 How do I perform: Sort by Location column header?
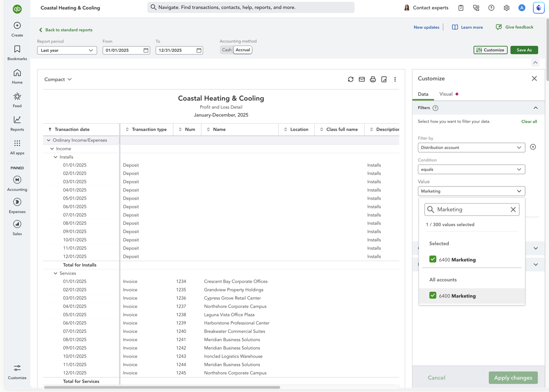[x=296, y=130]
